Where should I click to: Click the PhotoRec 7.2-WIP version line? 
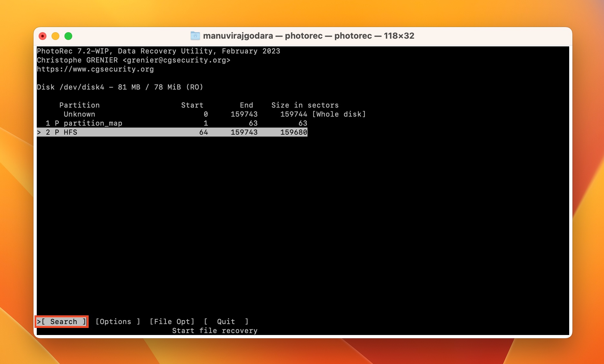(x=158, y=51)
